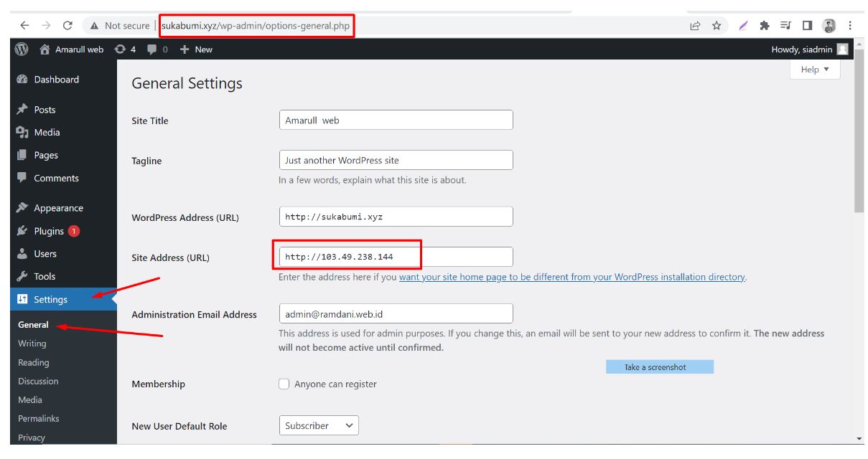The height and width of the screenshot is (459, 868).
Task: Open the Media library icon
Action: pyautogui.click(x=22, y=132)
